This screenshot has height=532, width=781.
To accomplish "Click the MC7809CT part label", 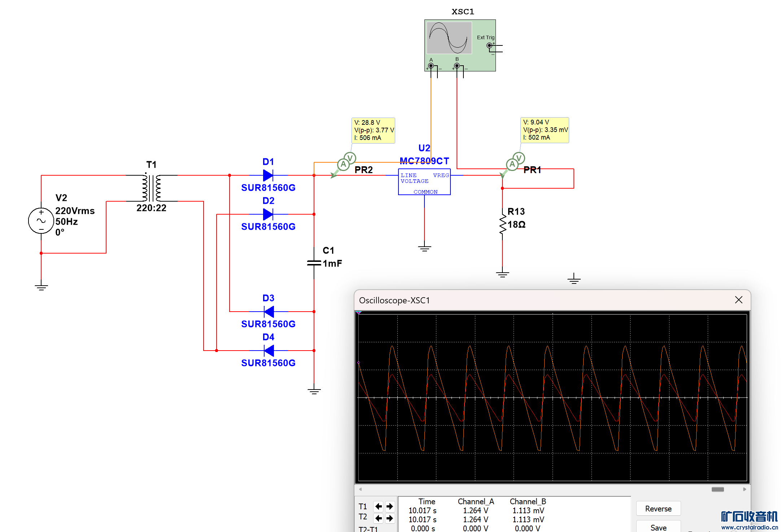I will tap(424, 161).
